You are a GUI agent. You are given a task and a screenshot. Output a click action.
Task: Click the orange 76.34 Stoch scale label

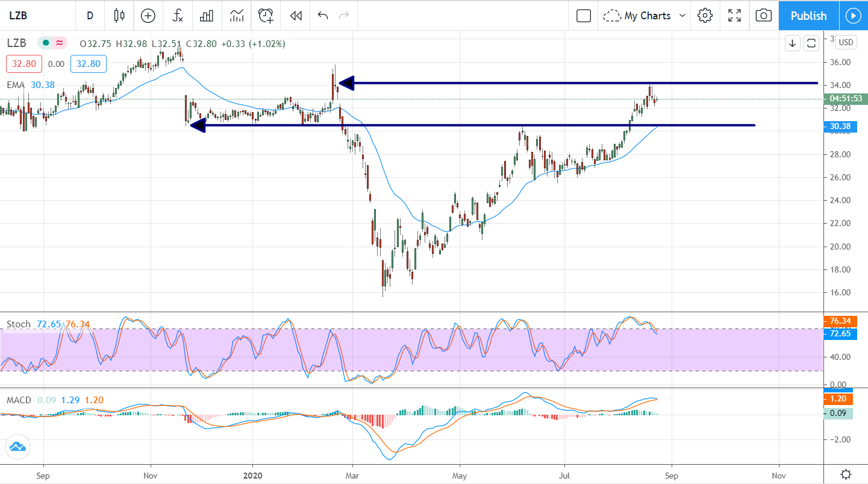pos(840,321)
